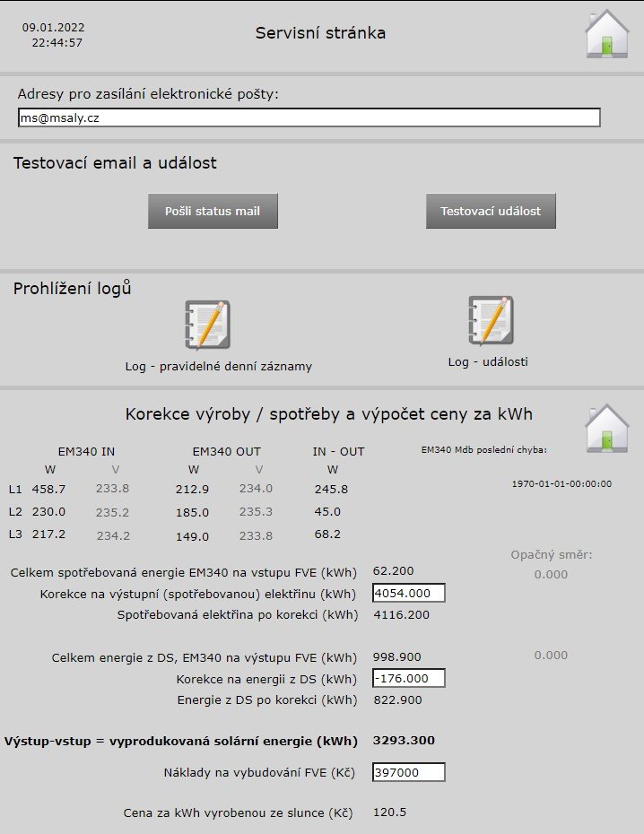The image size is (644, 834).
Task: Click the EM340 IN column header
Action: [86, 452]
